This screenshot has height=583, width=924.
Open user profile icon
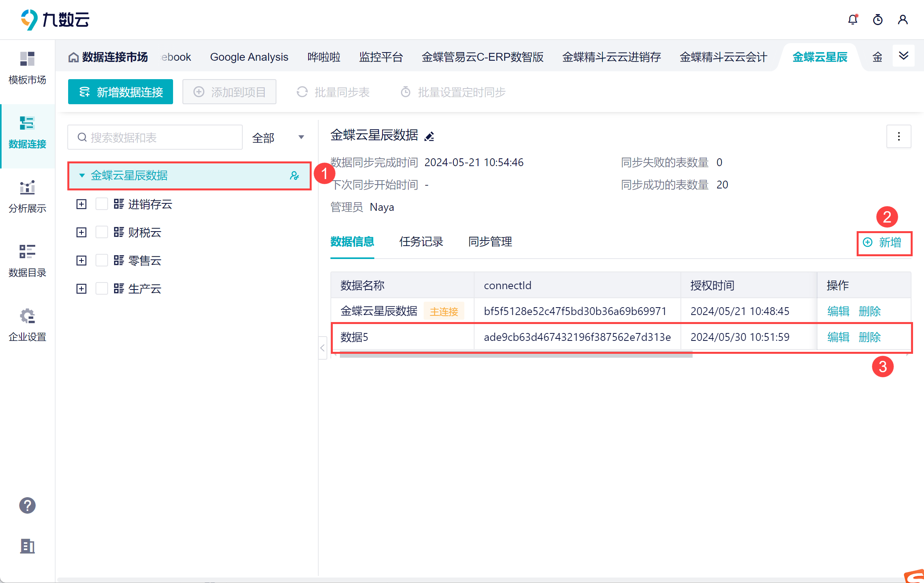coord(902,20)
